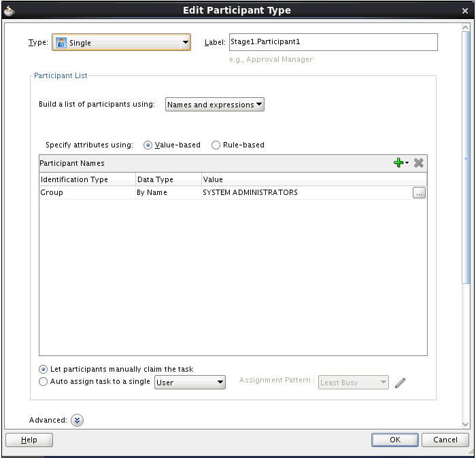Click the gray X delete participant icon
Image resolution: width=476 pixels, height=458 pixels.
[418, 163]
